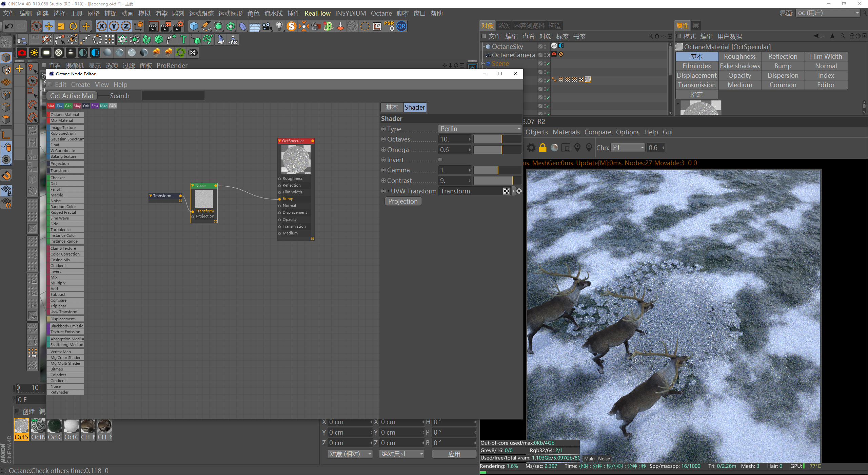Open the RealFlow menu
The height and width of the screenshot is (475, 868).
coord(317,13)
